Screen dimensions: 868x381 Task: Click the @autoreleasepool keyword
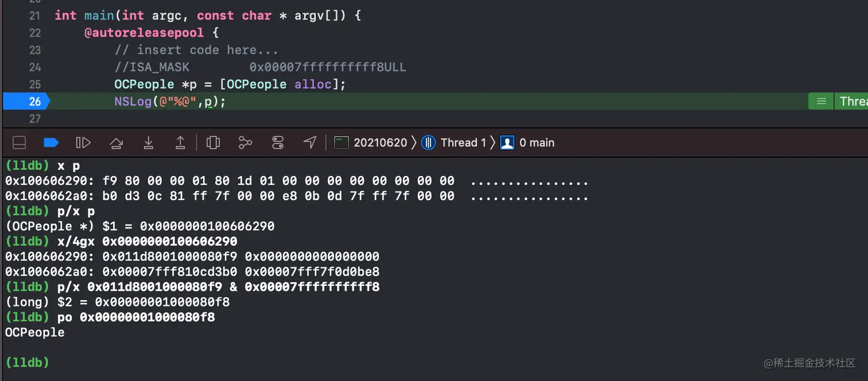[x=144, y=33]
